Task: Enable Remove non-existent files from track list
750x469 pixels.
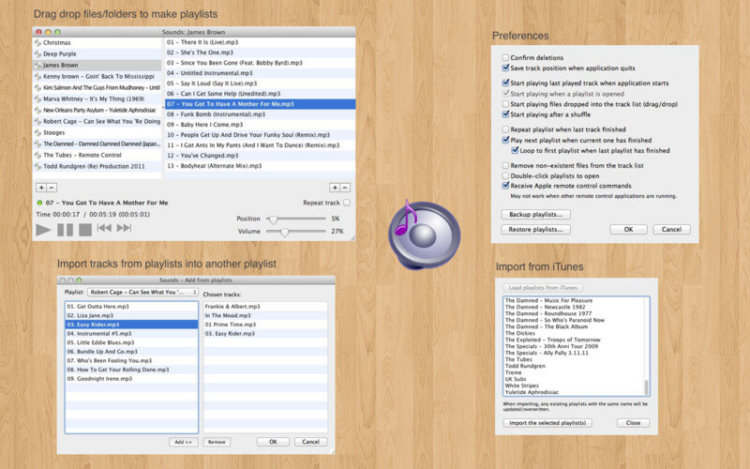Action: (x=506, y=165)
